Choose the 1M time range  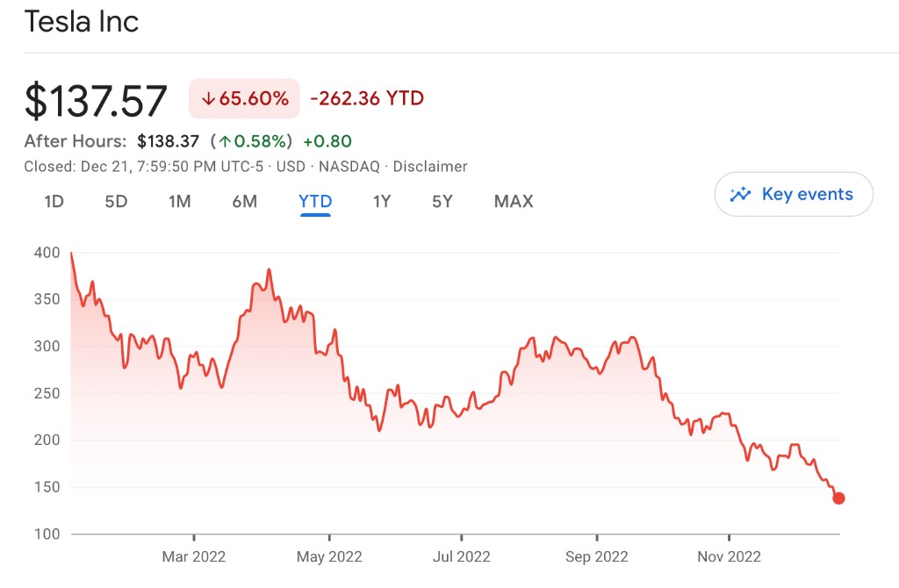tap(180, 201)
